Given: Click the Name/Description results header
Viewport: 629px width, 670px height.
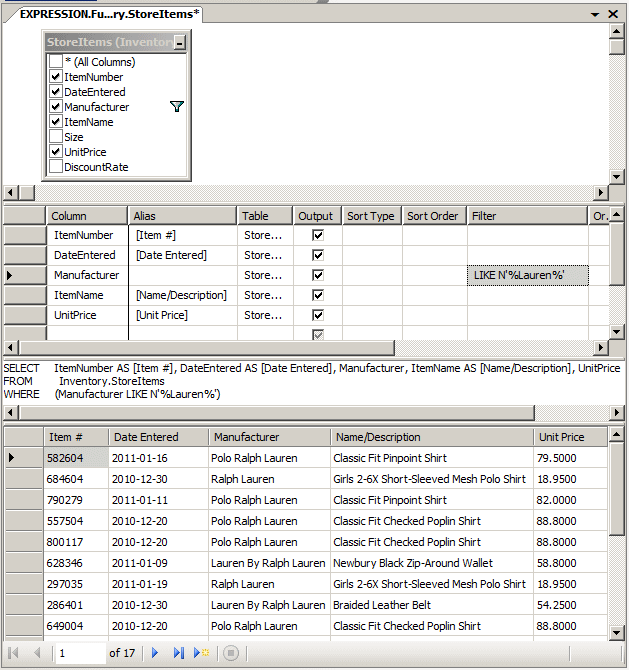Looking at the screenshot, I should coord(432,437).
